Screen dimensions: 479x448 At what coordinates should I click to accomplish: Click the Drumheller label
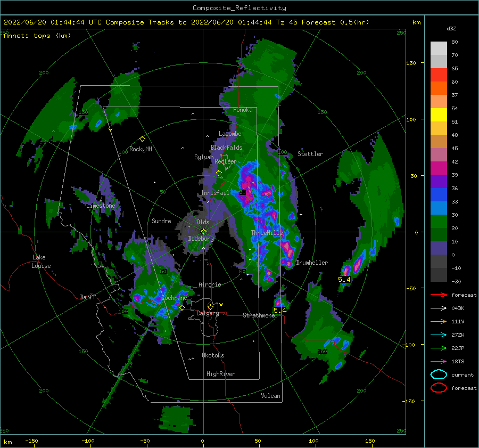click(x=312, y=263)
